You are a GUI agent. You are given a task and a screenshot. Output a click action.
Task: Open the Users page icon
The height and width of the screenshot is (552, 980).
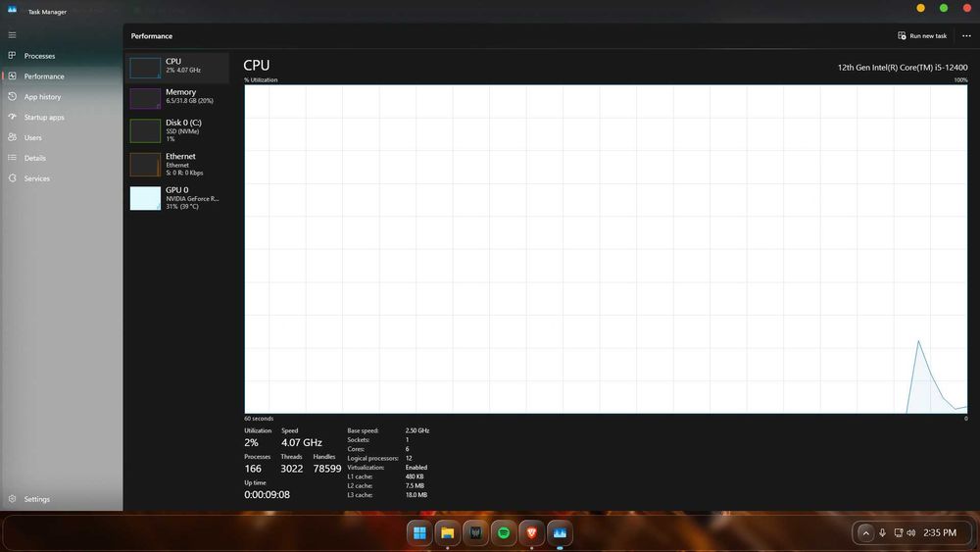(x=12, y=137)
